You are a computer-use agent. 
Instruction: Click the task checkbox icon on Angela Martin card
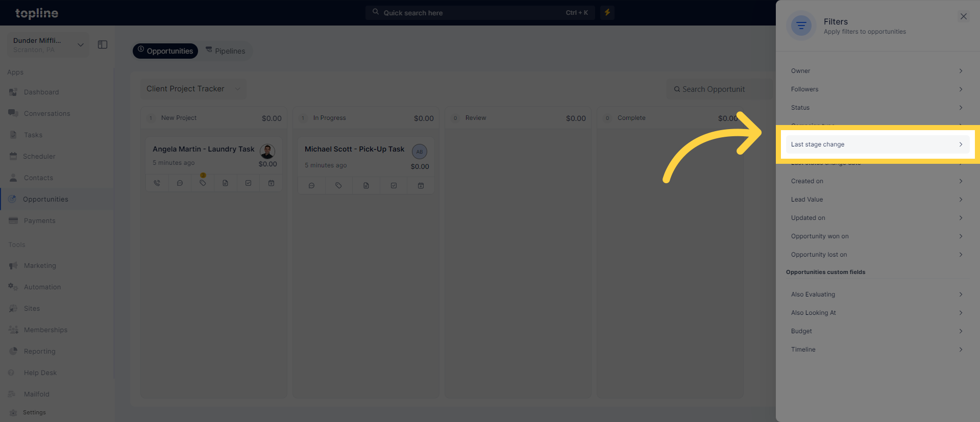(x=248, y=183)
